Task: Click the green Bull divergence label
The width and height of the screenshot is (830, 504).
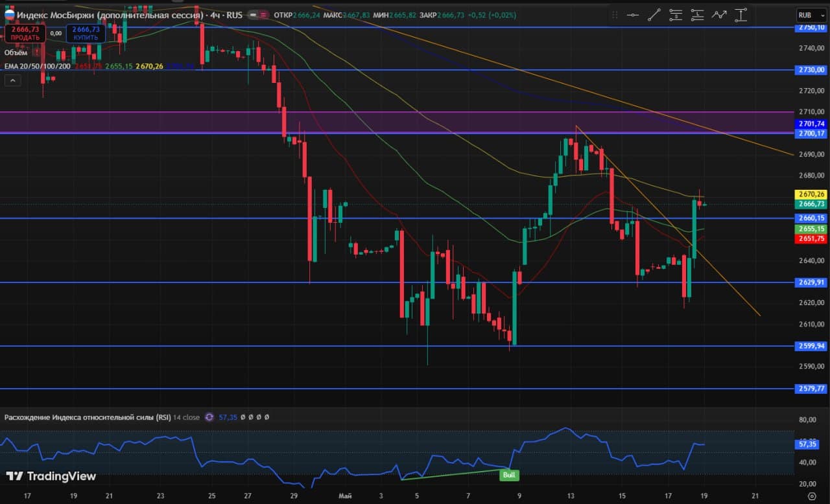Action: pos(509,475)
